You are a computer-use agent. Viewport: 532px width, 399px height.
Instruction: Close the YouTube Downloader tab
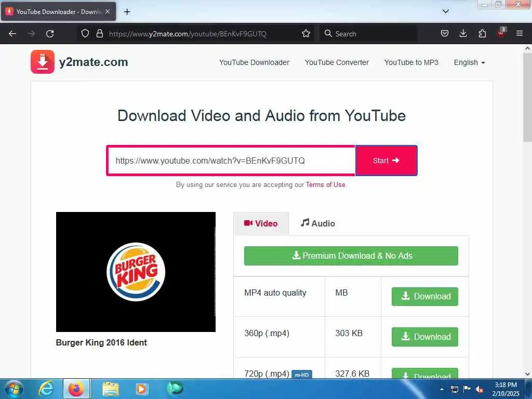coord(107,11)
